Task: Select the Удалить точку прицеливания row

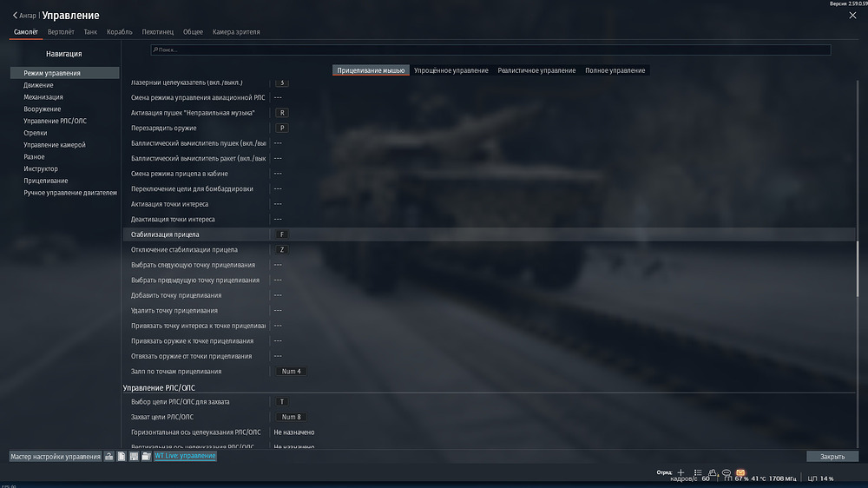Action: pyautogui.click(x=489, y=311)
